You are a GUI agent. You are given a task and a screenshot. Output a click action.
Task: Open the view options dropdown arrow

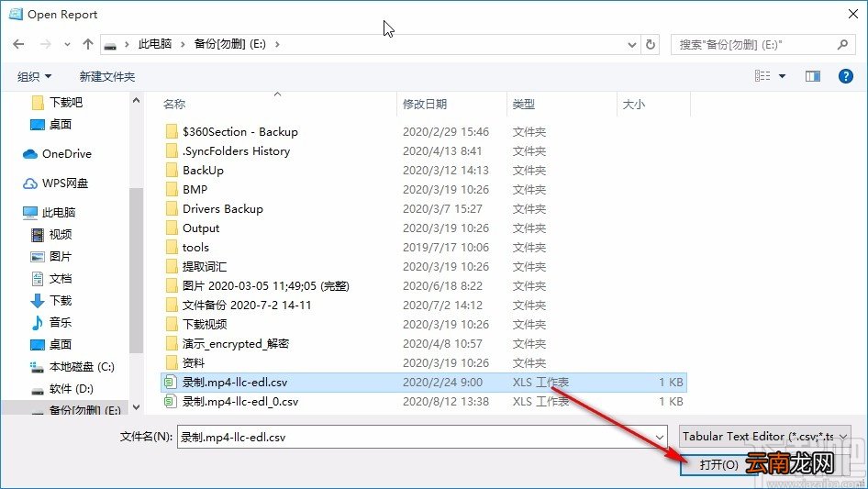(782, 76)
